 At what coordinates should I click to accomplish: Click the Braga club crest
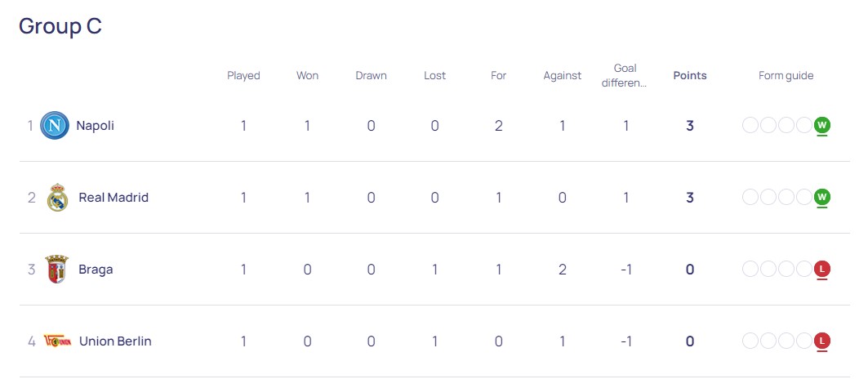click(57, 270)
